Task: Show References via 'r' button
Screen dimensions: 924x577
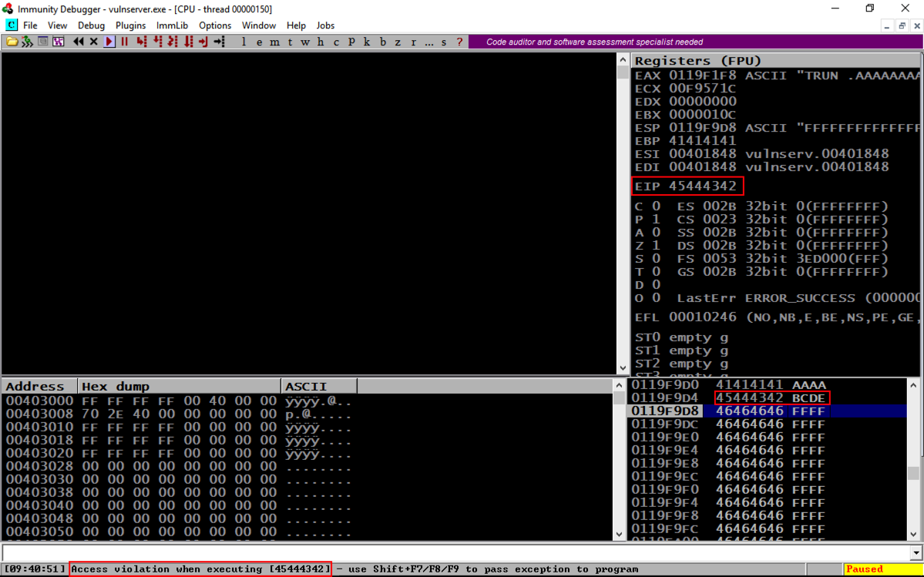Action: pyautogui.click(x=413, y=42)
